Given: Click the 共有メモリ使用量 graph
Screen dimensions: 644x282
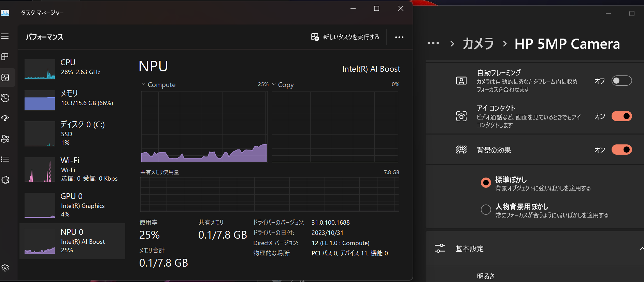Looking at the screenshot, I should point(270,194).
